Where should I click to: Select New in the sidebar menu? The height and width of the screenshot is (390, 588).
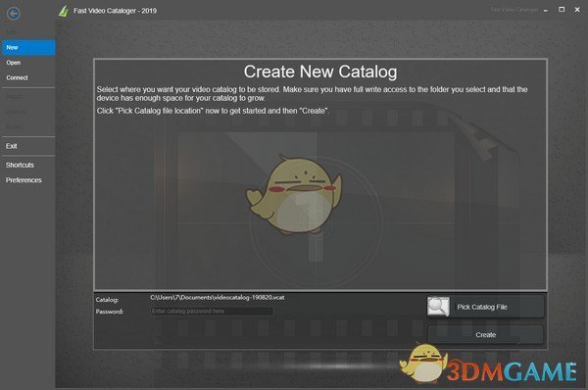coord(27,48)
